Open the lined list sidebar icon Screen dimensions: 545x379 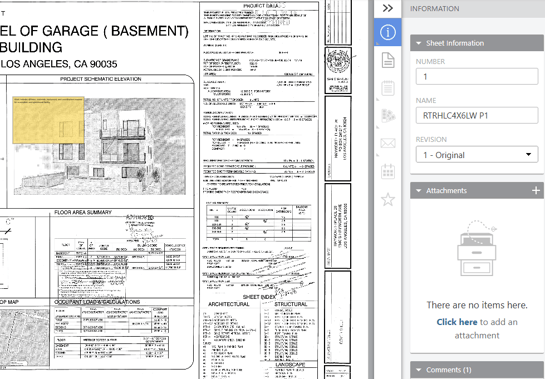tap(388, 88)
